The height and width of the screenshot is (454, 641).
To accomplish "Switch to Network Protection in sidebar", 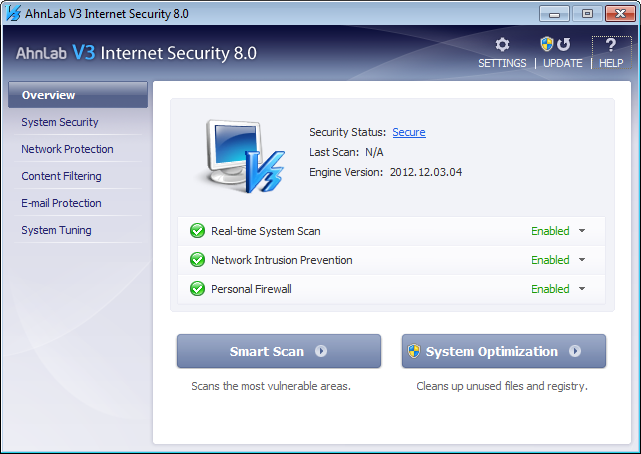I will [67, 149].
